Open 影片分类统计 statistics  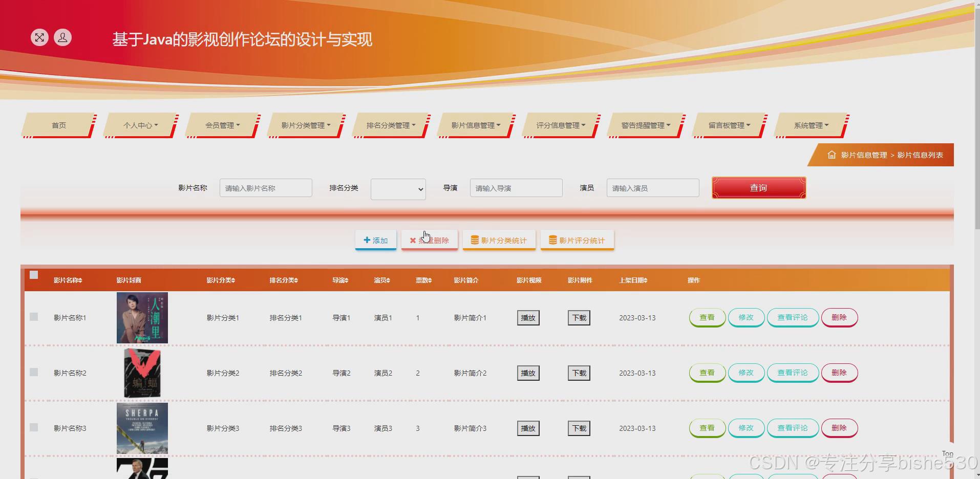click(499, 240)
